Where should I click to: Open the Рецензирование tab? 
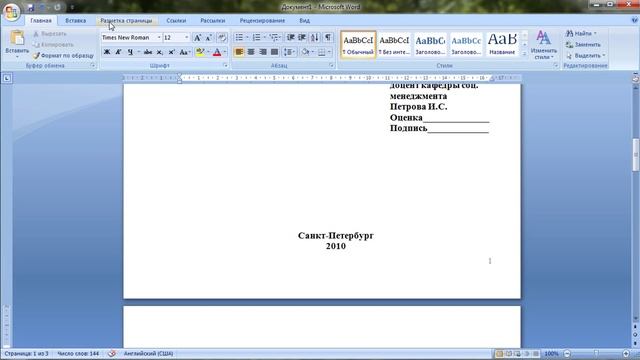(262, 20)
